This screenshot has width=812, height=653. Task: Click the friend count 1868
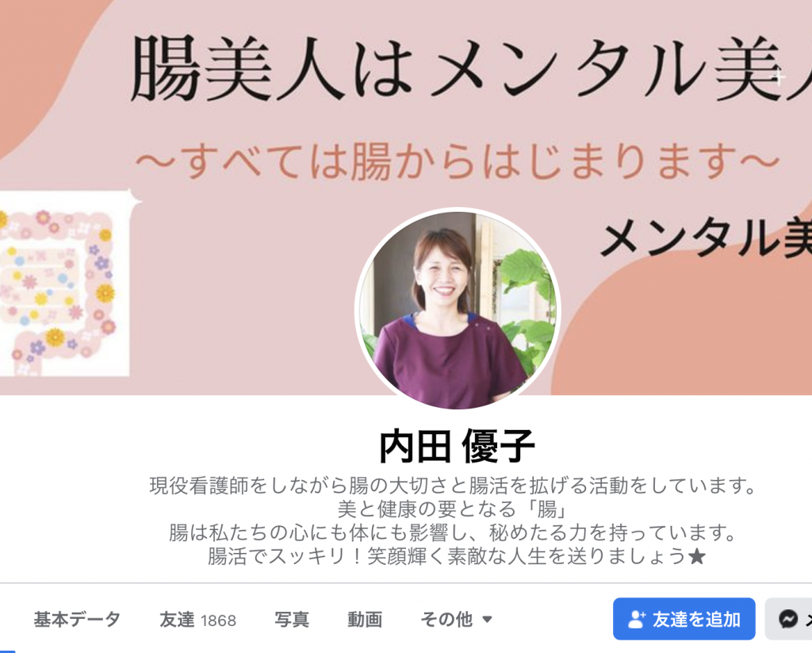218,620
